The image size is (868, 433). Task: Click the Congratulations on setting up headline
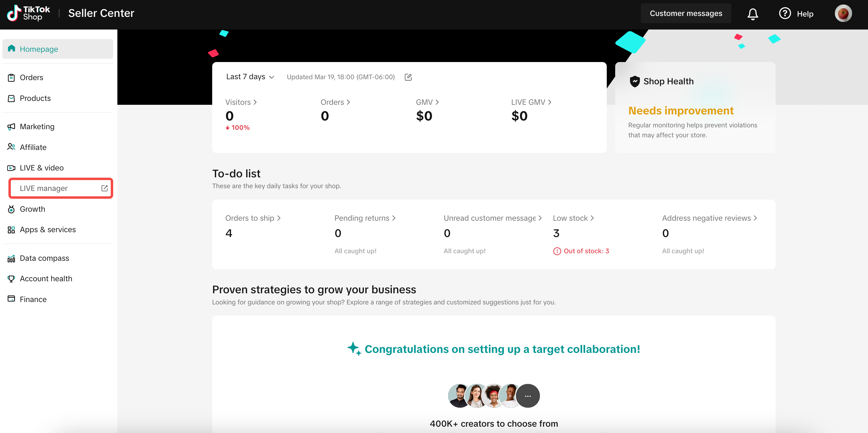tap(502, 349)
